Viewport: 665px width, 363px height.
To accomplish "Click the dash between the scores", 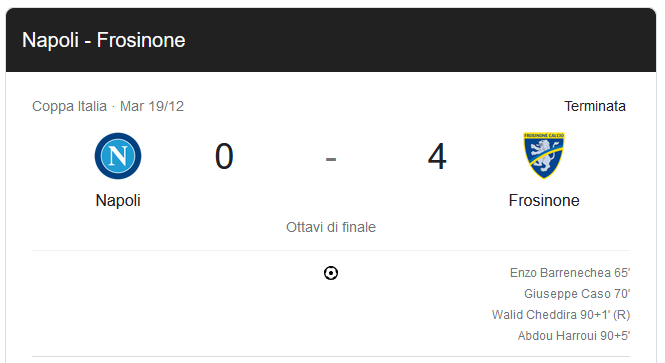I will 331,159.
